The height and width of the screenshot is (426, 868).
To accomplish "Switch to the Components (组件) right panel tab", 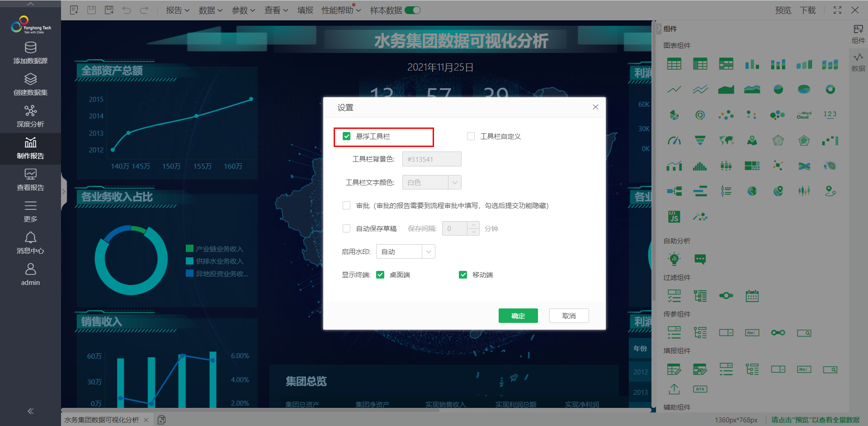I will (858, 34).
